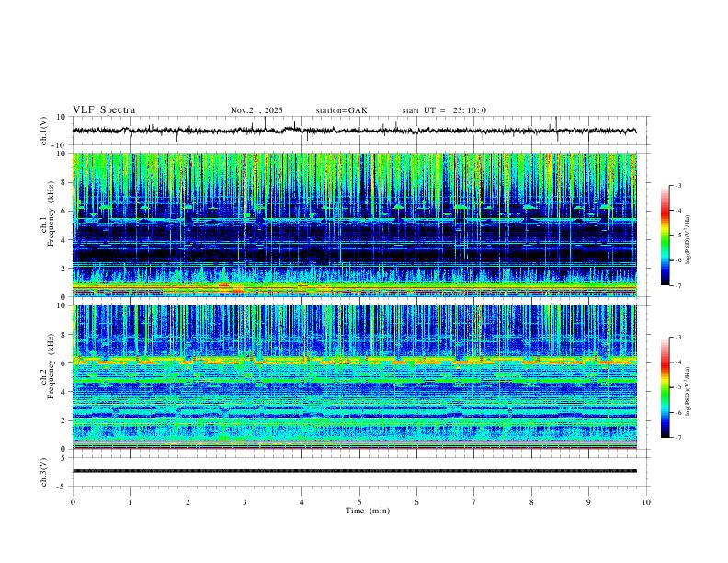This screenshot has width=728, height=563.
Task: Click the "4" kHz tick on ch.1 frequency axis
Action: (63, 240)
